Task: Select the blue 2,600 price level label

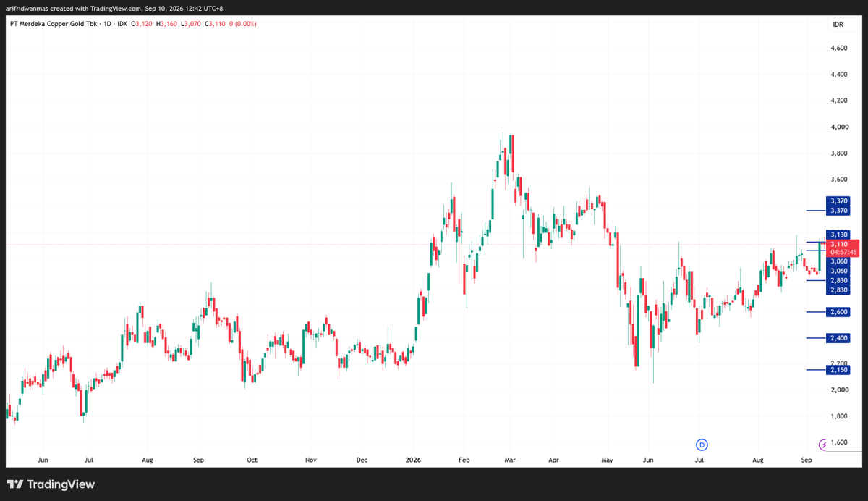Action: pos(839,312)
